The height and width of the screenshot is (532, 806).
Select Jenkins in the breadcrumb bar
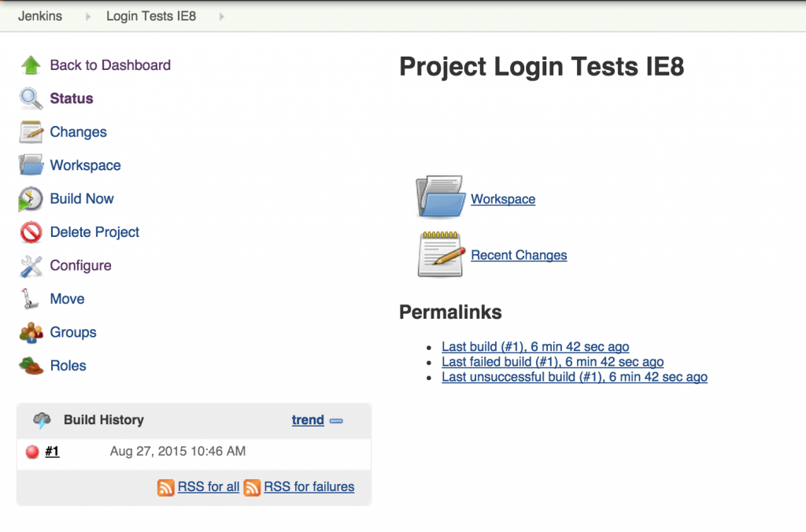click(x=39, y=16)
